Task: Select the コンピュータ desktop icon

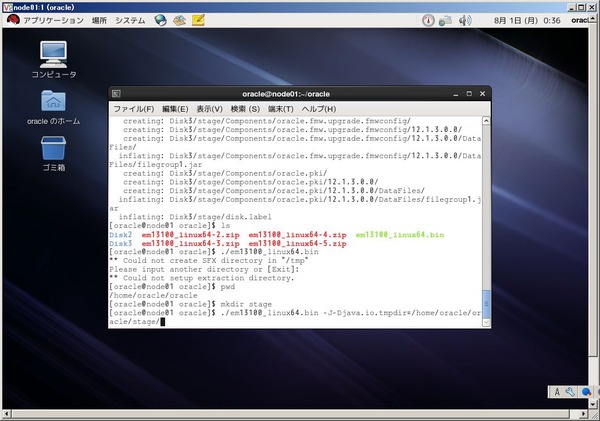Action: pos(54,60)
